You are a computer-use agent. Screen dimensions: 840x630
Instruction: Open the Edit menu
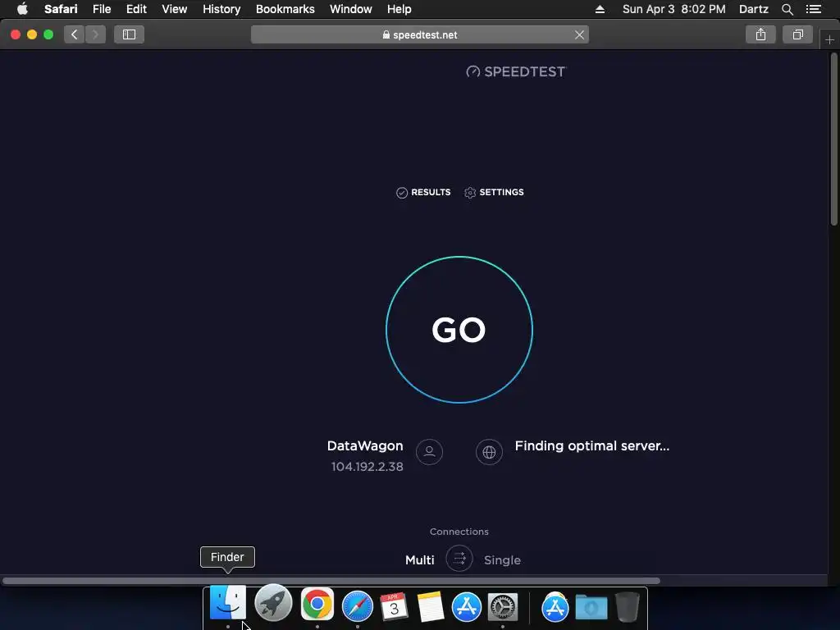136,9
